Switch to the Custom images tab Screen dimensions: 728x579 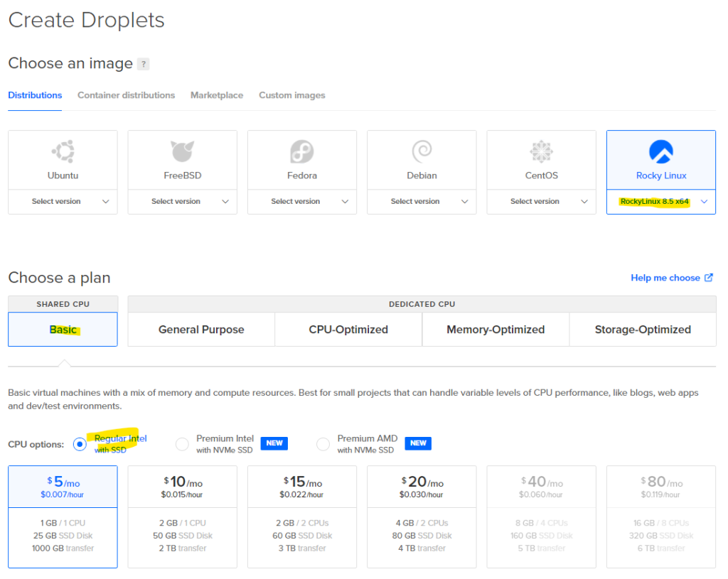[x=292, y=95]
